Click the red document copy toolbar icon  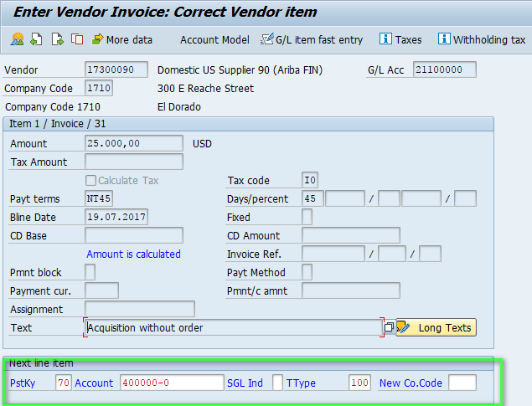click(x=77, y=39)
